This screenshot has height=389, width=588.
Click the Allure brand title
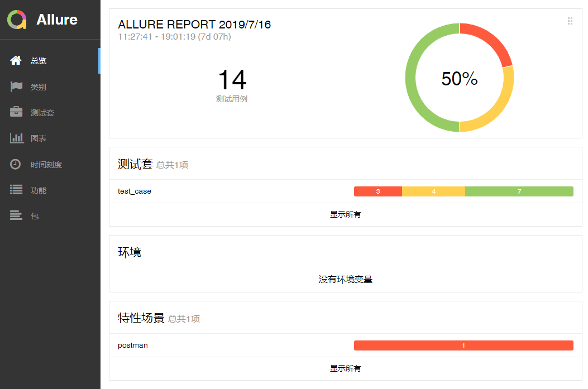pyautogui.click(x=57, y=20)
